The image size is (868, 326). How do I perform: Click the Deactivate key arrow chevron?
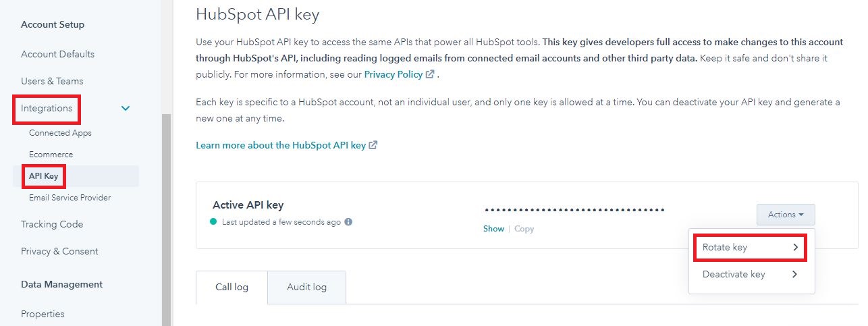pyautogui.click(x=794, y=275)
